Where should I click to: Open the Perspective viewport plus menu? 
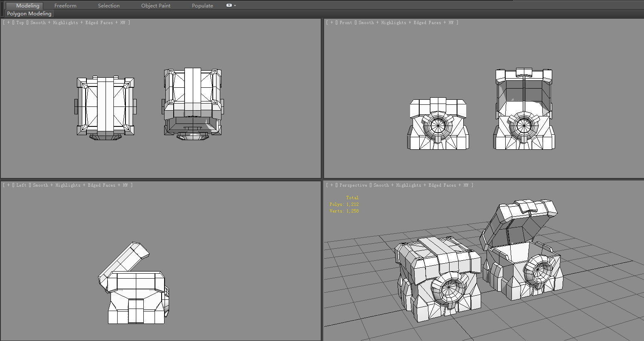point(332,185)
